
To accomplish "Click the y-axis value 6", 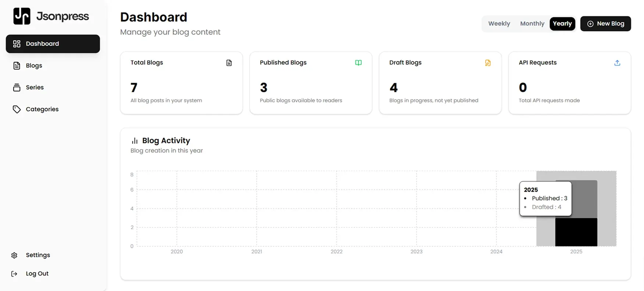I will (132, 190).
